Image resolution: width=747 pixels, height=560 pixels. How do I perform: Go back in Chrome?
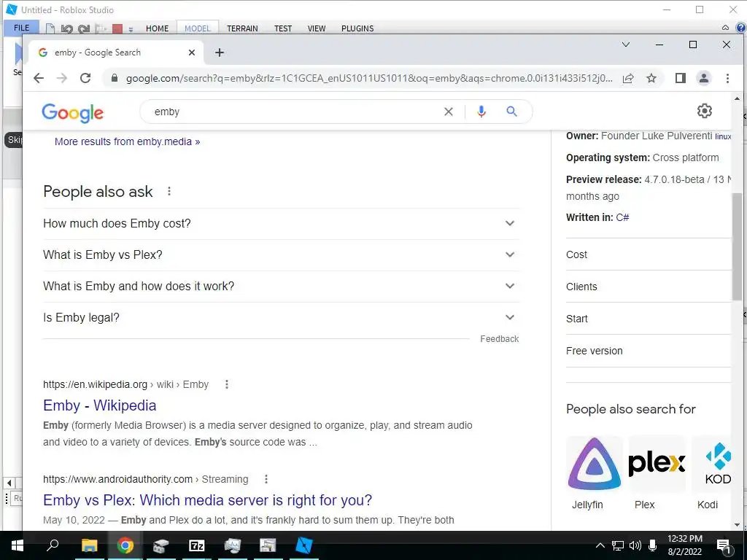[39, 78]
